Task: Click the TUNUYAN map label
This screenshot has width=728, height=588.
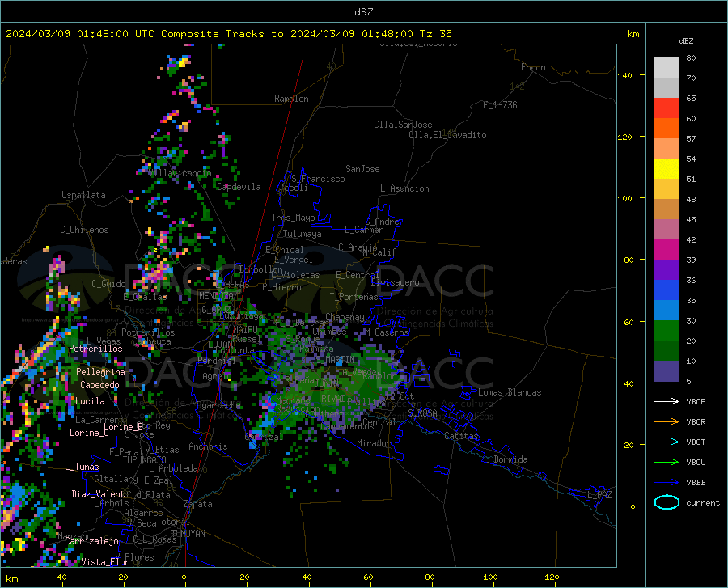Action: pos(188,534)
